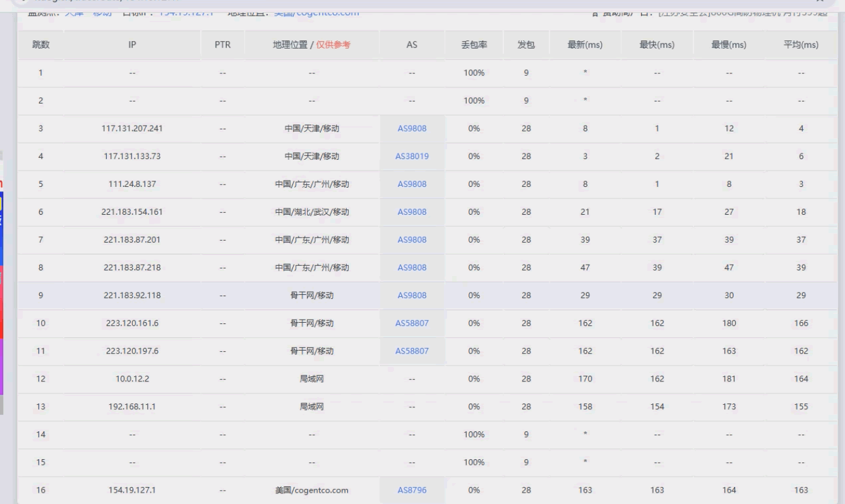Click the 跳数 column header
Screen dimensions: 845x504
(x=40, y=45)
